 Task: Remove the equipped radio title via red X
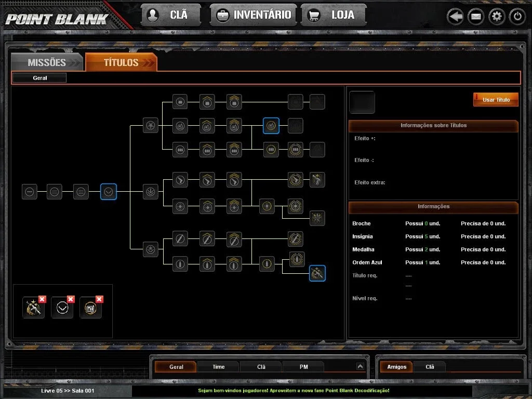(99, 299)
